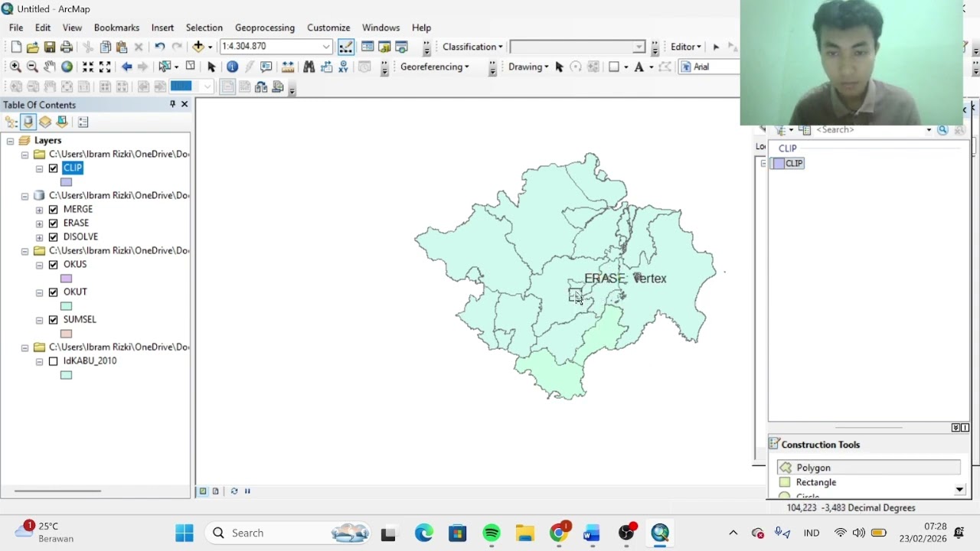Image resolution: width=980 pixels, height=551 pixels.
Task: Collapse the SUMSEL layer legend
Action: click(39, 319)
